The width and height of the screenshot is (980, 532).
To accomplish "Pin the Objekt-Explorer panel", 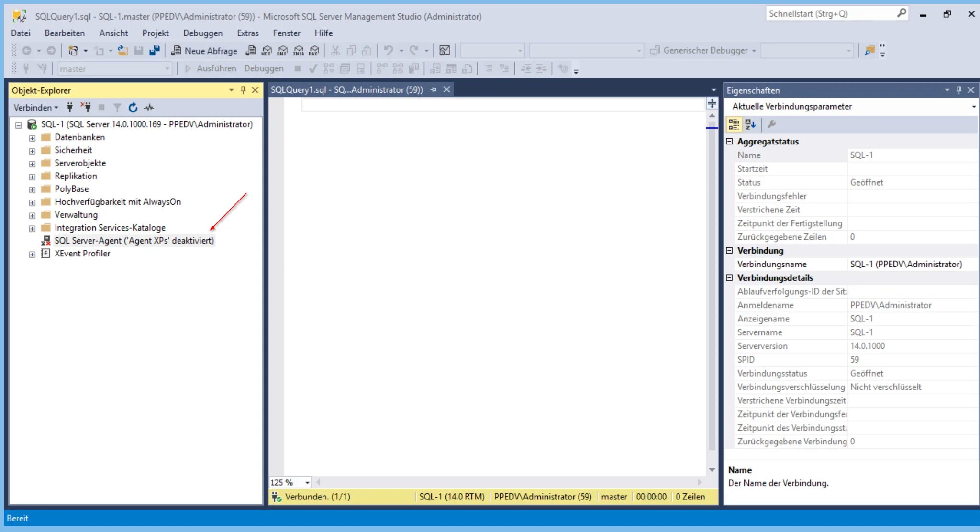I will tap(243, 90).
